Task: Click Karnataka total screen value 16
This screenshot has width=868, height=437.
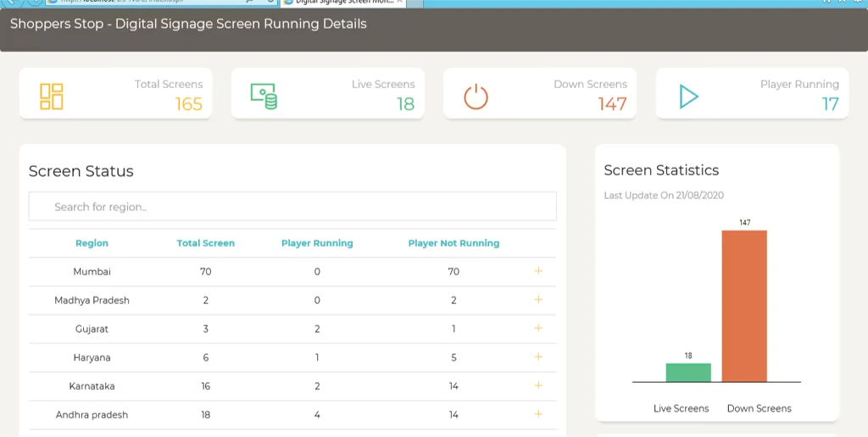Action: [x=205, y=386]
